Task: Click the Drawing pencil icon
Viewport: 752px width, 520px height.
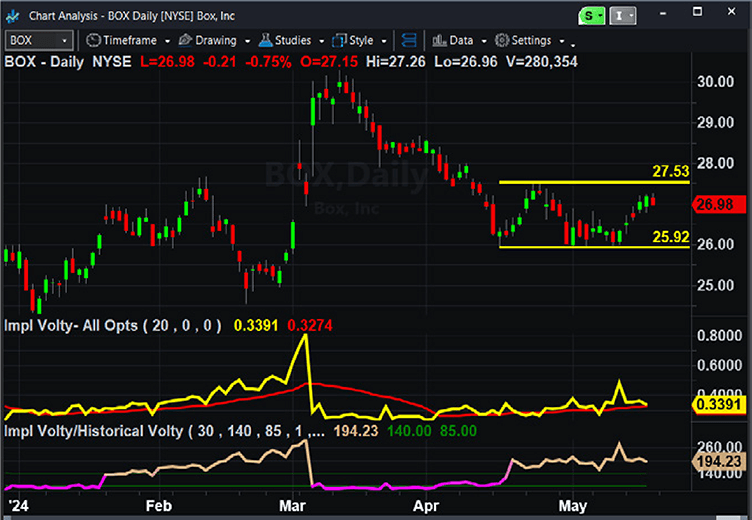Action: (x=185, y=41)
